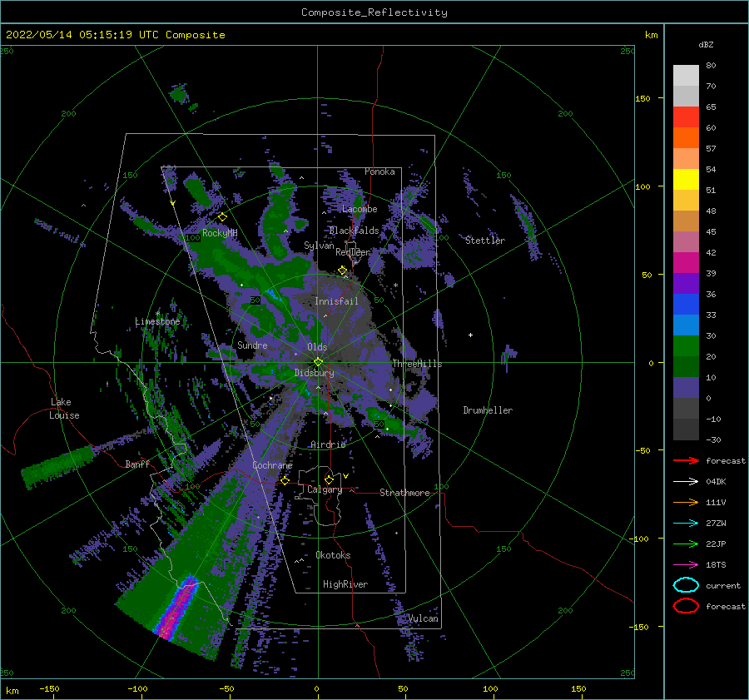Click the Okotoks city label
The width and height of the screenshot is (749, 700).
point(333,555)
